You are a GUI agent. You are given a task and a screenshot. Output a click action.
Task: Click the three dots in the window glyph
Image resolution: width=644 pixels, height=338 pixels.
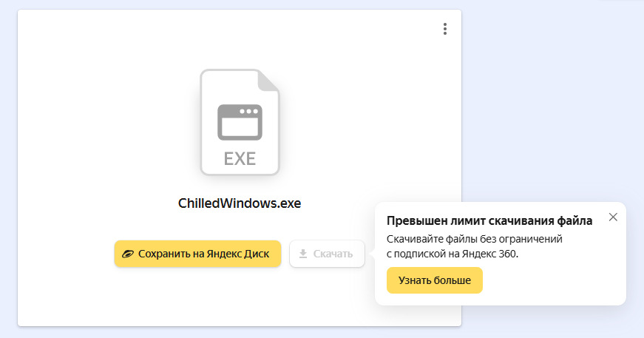pos(249,111)
